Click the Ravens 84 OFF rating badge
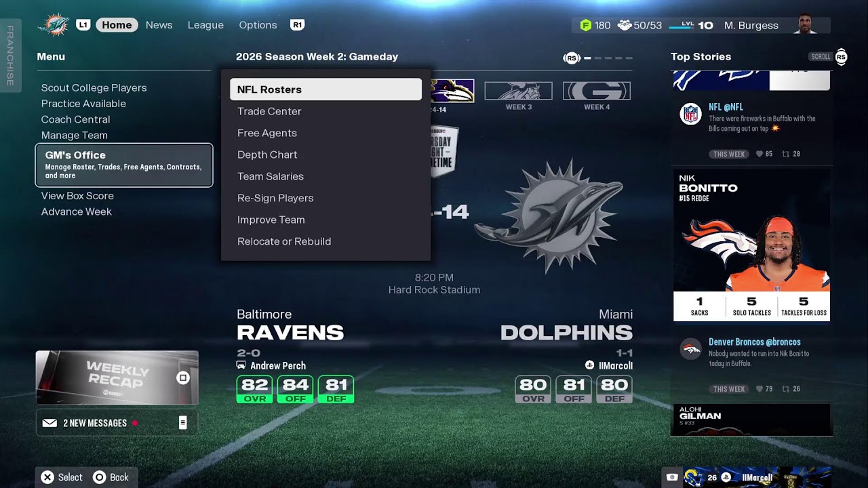The width and height of the screenshot is (868, 488). click(x=295, y=389)
